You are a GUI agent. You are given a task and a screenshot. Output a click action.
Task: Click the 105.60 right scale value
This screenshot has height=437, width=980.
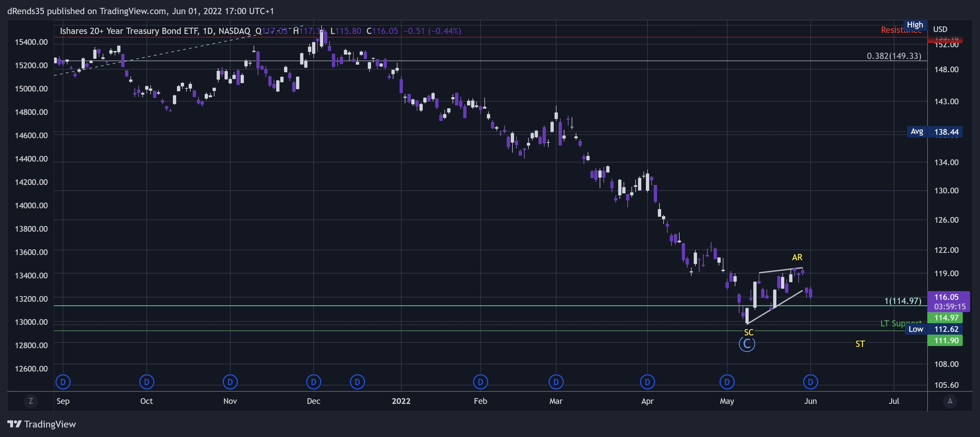point(946,385)
